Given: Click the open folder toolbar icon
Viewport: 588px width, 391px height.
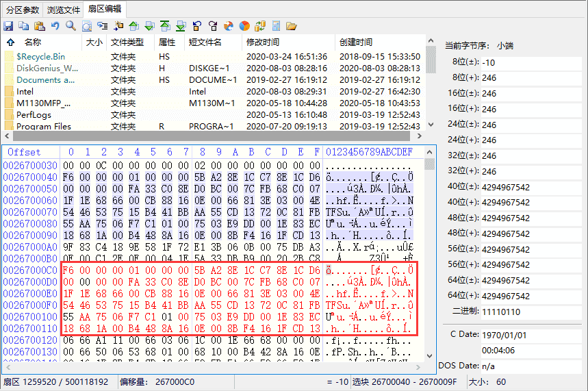Looking at the screenshot, I should tap(292, 26).
